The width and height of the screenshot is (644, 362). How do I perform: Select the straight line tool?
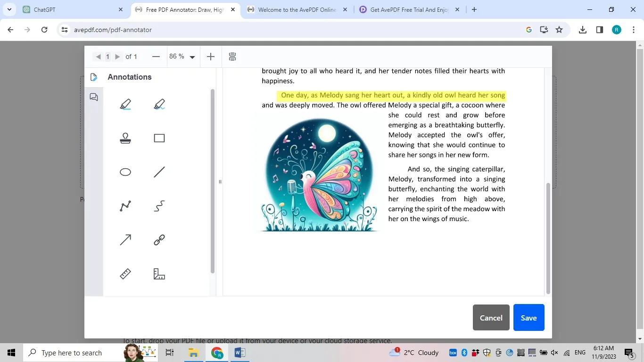click(x=159, y=172)
